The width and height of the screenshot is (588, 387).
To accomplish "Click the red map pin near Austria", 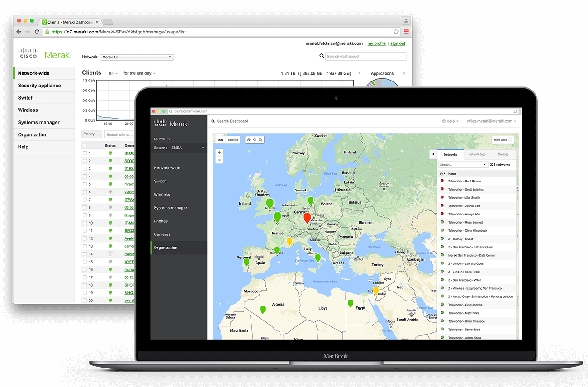I will 307,218.
